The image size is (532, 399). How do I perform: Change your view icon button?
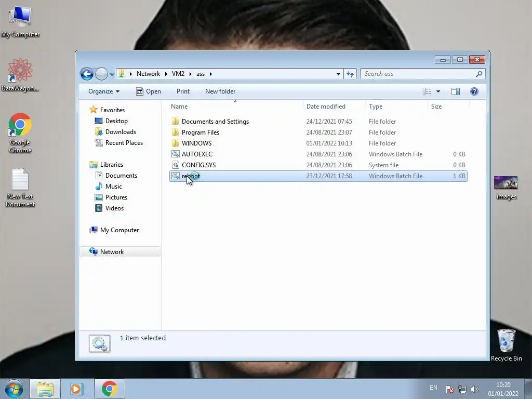[x=427, y=91]
